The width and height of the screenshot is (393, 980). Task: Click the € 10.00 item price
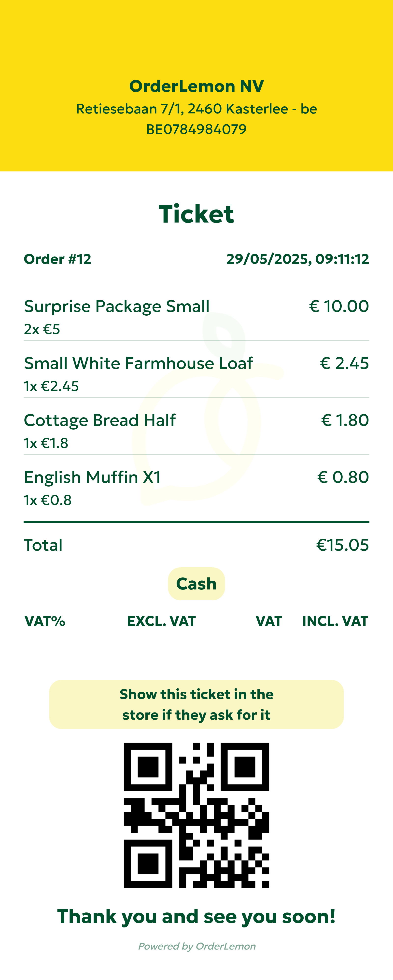tap(339, 306)
